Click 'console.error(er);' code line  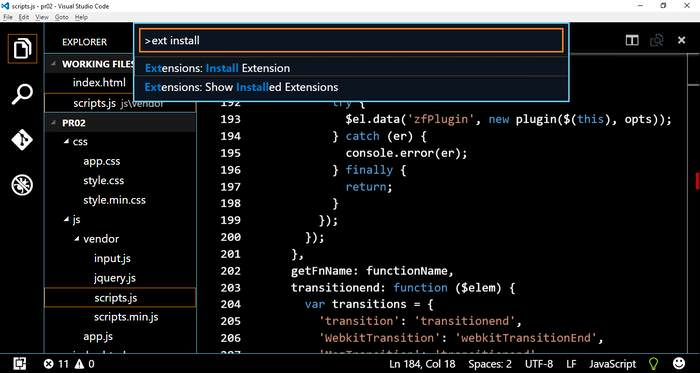click(406, 153)
